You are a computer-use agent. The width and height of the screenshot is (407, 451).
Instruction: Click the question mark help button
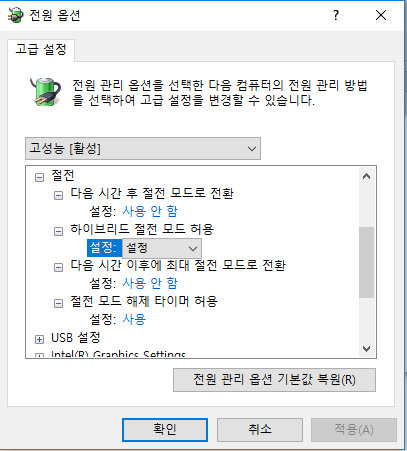[336, 15]
